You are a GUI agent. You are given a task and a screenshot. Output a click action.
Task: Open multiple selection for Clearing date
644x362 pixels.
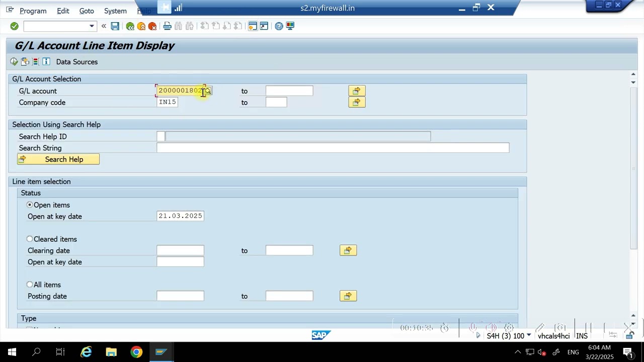[348, 250]
